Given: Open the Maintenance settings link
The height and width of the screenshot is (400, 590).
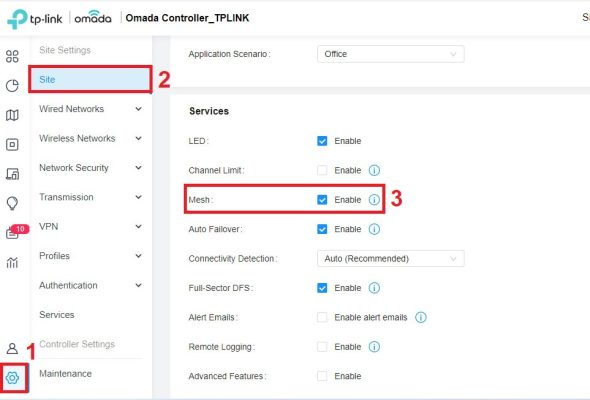Looking at the screenshot, I should click(65, 374).
